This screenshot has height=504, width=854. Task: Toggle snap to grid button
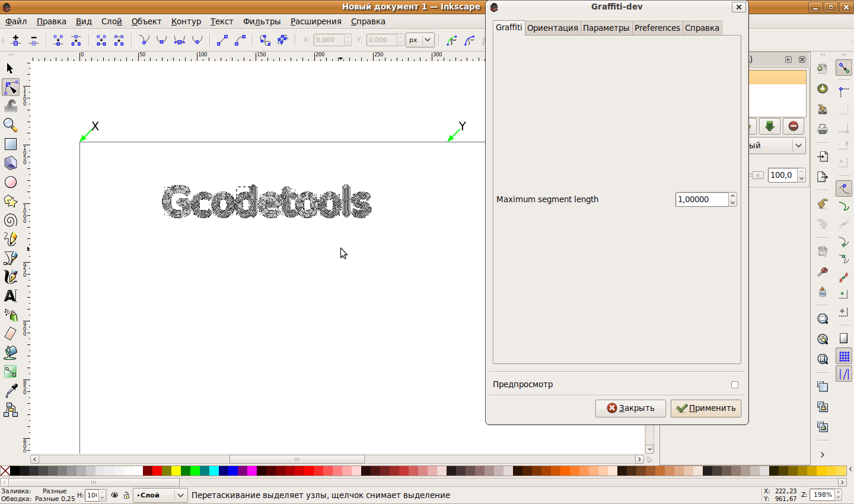(844, 356)
